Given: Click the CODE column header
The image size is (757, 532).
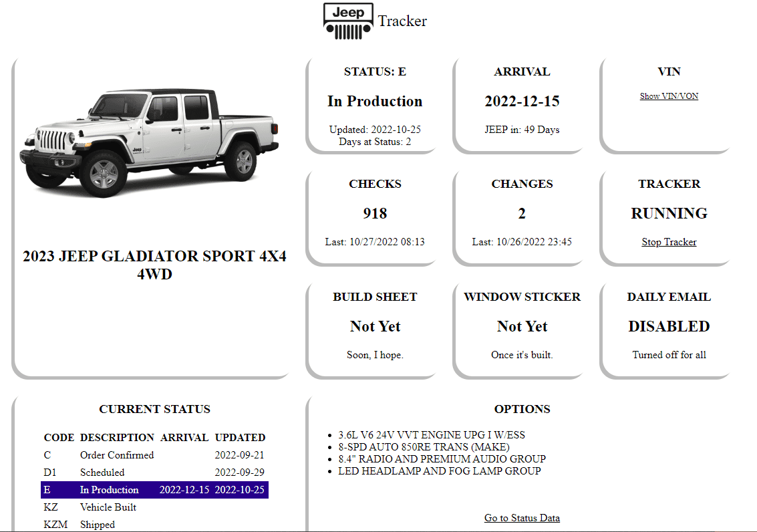Looking at the screenshot, I should click(59, 437).
